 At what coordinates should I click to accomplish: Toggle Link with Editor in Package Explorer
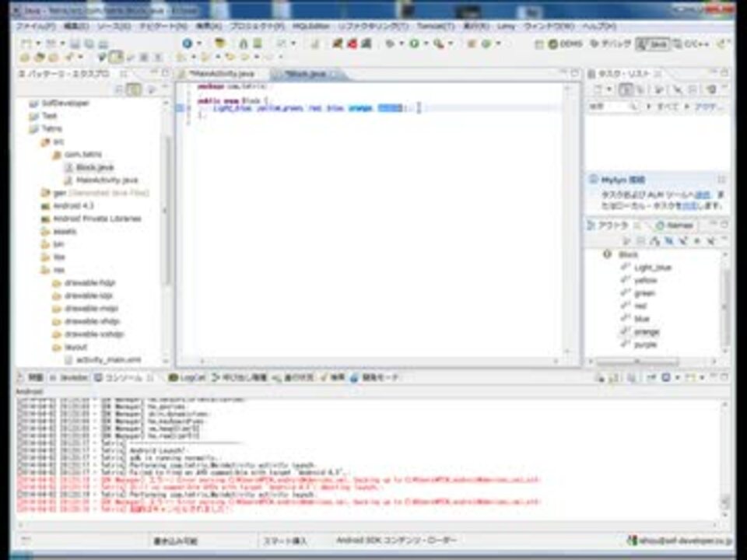(135, 89)
